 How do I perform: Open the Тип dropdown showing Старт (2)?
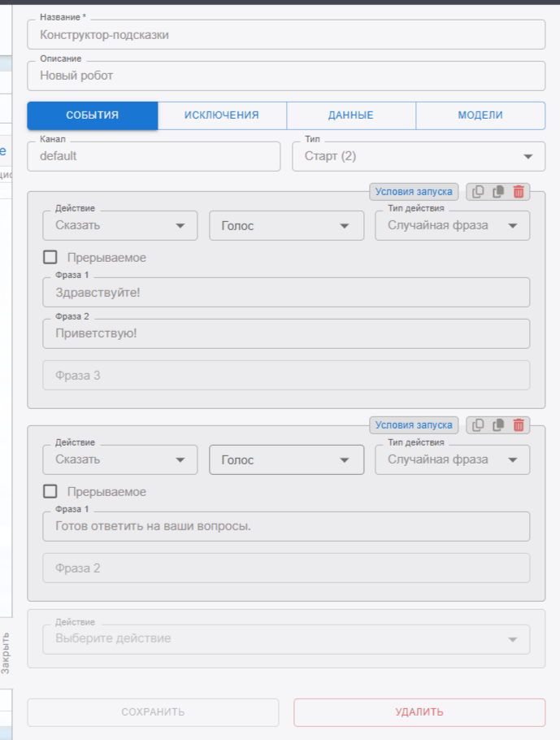(x=418, y=156)
